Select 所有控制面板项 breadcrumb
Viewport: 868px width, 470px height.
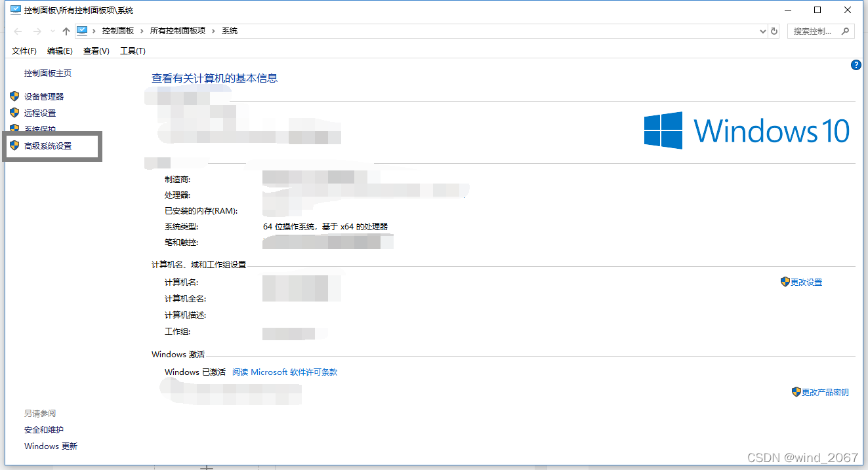click(178, 31)
